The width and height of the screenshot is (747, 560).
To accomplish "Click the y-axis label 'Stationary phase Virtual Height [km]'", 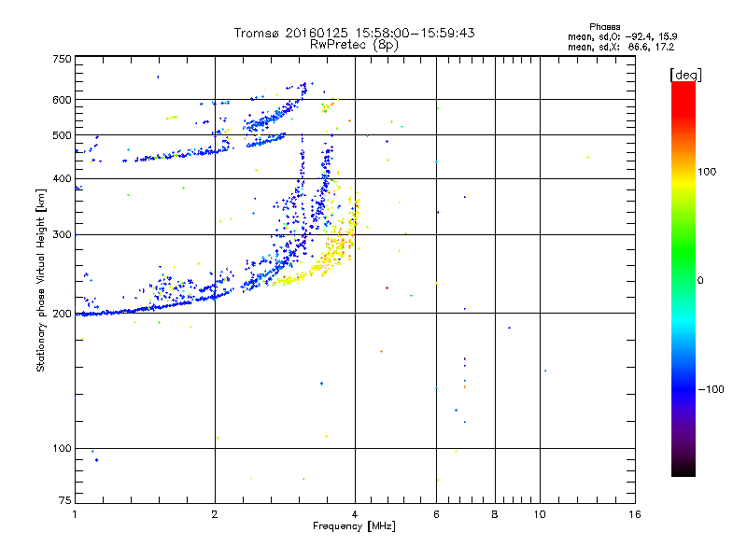I will tap(40, 280).
